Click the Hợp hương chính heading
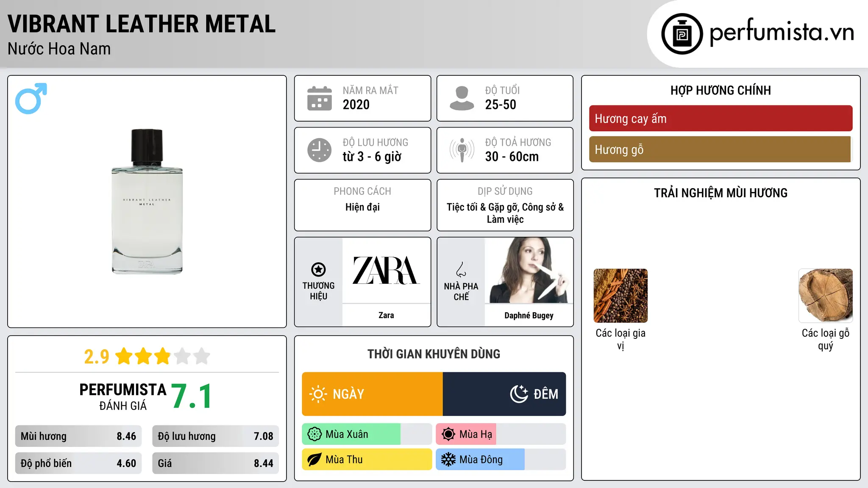Viewport: 868px width, 488px height. pos(721,90)
